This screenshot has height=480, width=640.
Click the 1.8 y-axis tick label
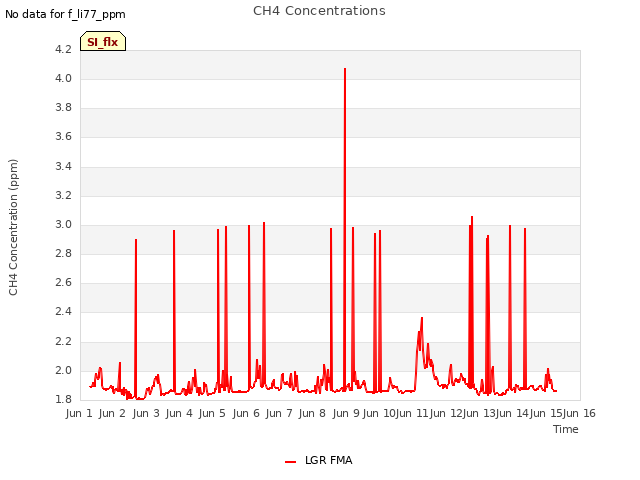[x=63, y=399]
